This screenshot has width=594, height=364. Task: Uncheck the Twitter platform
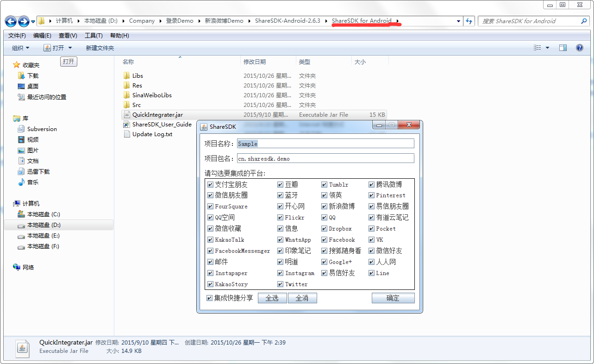tap(281, 284)
